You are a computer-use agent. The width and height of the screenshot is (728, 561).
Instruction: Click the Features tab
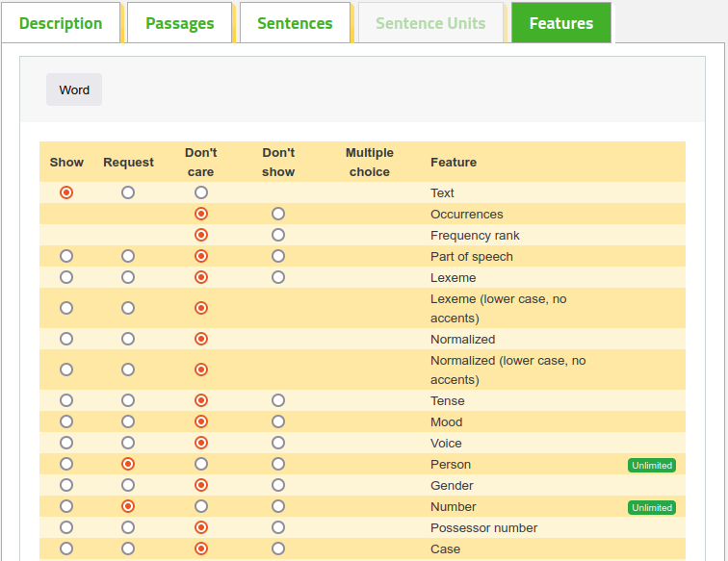pos(561,23)
